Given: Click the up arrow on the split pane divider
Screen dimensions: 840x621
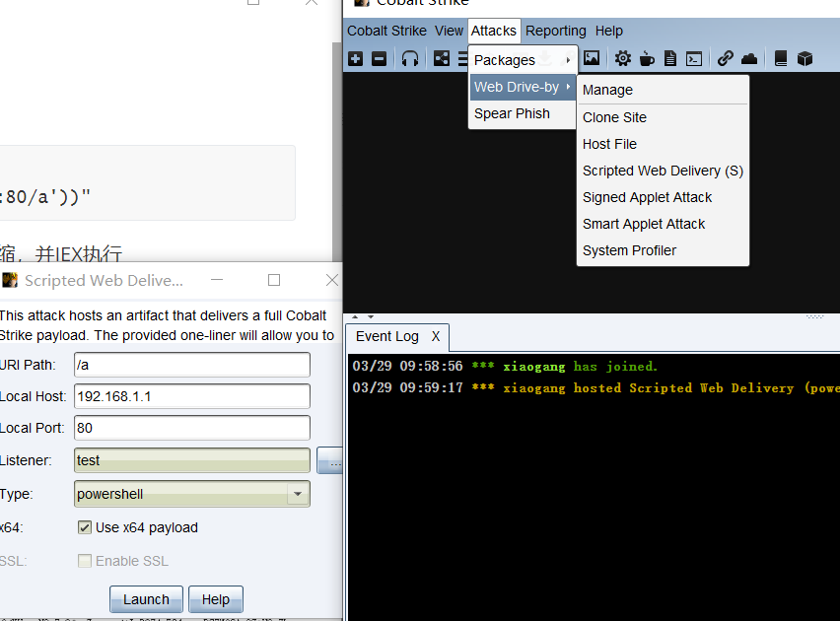Looking at the screenshot, I should 355,316.
